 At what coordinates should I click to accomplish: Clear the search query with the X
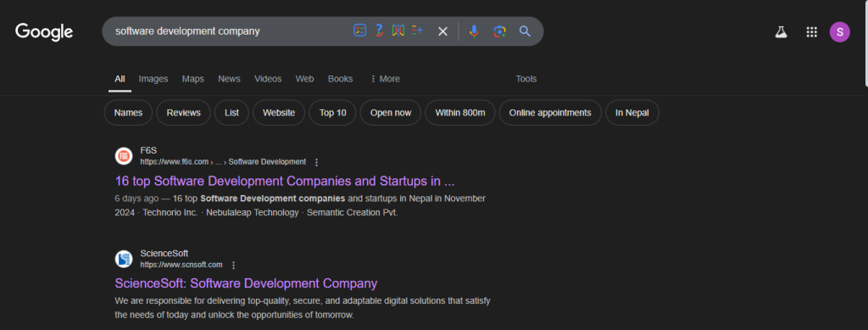tap(442, 31)
